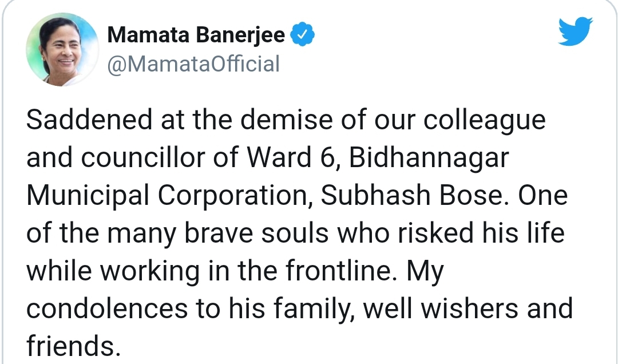This screenshot has height=364, width=618.
Task: Click "Municipal Corporation" in the tweet
Action: [167, 196]
